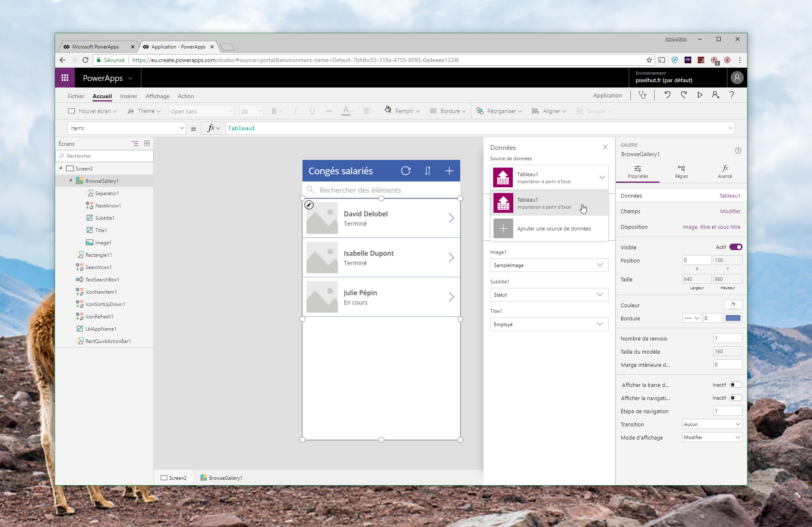
Task: Click the sort up-down icon in the header
Action: pyautogui.click(x=427, y=171)
